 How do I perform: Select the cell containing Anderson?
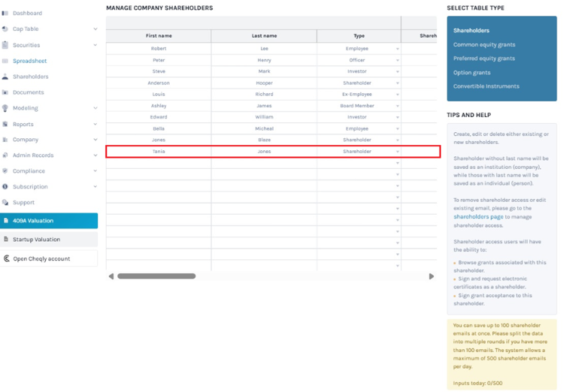(159, 83)
